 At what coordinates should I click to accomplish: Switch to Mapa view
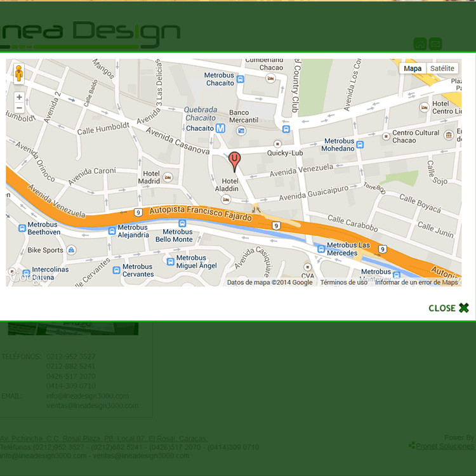tap(412, 69)
